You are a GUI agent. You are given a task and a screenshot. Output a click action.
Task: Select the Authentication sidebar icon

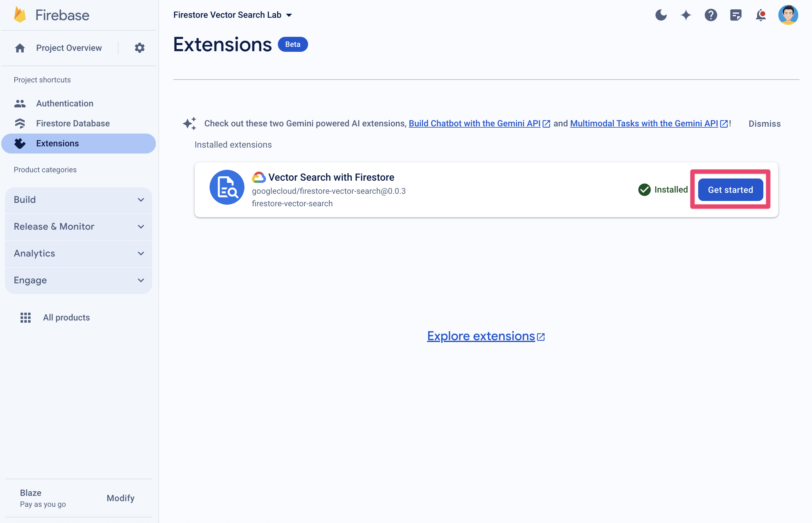coord(20,104)
